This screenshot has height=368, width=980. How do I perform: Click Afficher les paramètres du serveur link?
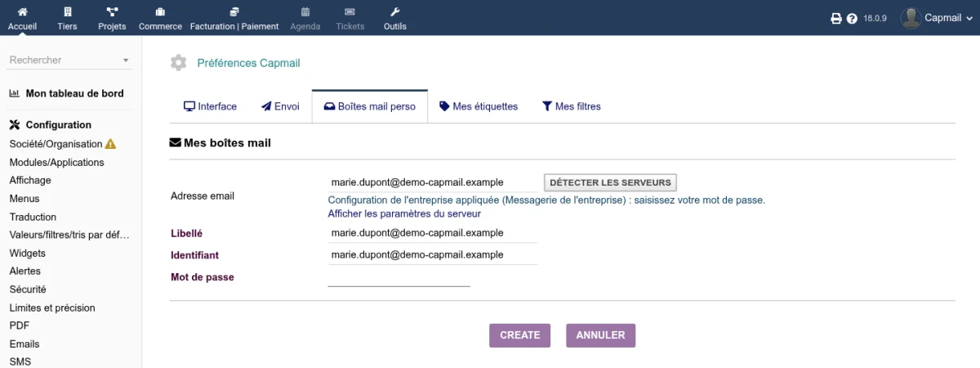click(404, 213)
